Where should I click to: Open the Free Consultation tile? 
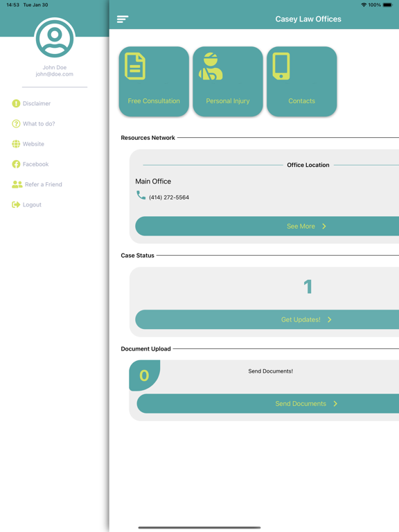point(154,82)
